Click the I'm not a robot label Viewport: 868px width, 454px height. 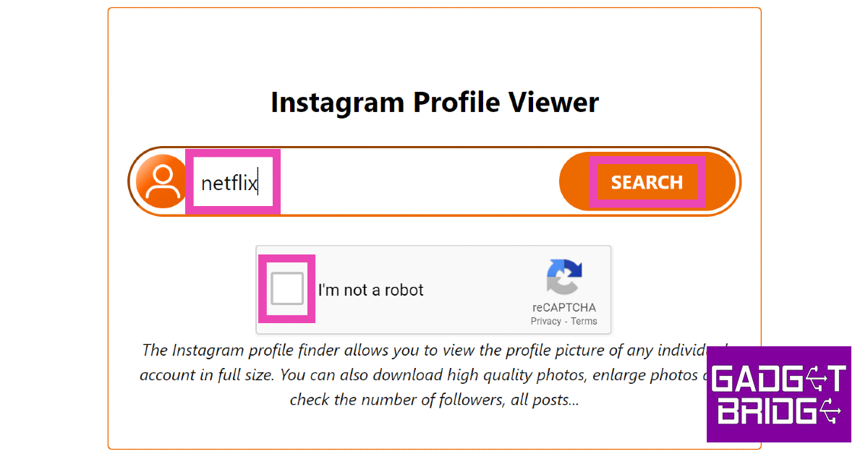point(370,290)
